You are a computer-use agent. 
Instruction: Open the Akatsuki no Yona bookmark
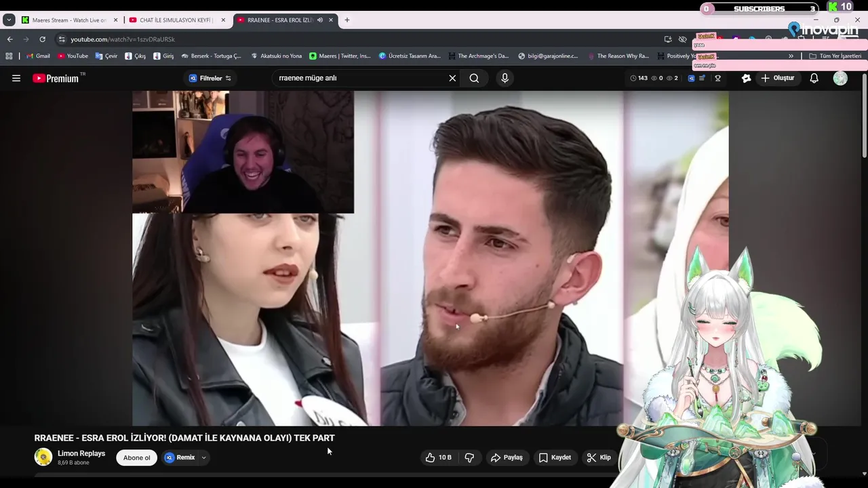(x=276, y=56)
